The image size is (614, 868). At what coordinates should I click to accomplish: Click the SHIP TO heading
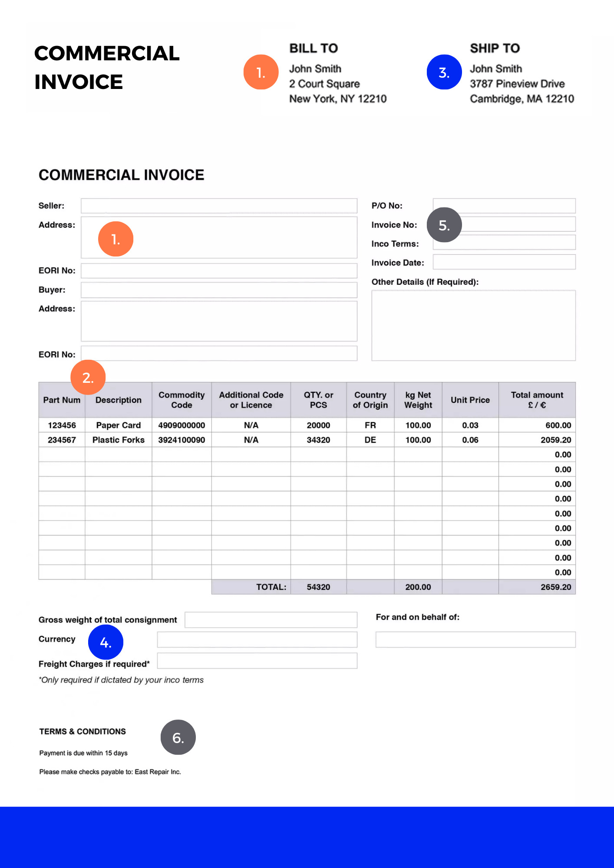pos(495,48)
